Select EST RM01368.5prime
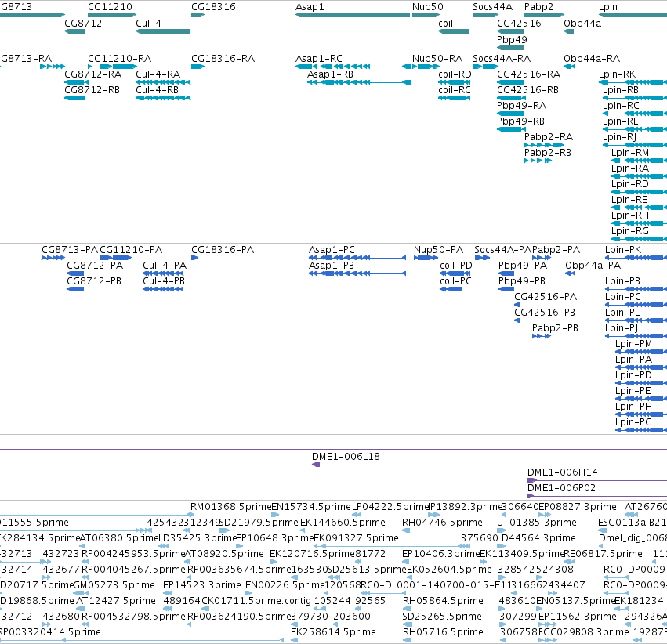 point(230,507)
